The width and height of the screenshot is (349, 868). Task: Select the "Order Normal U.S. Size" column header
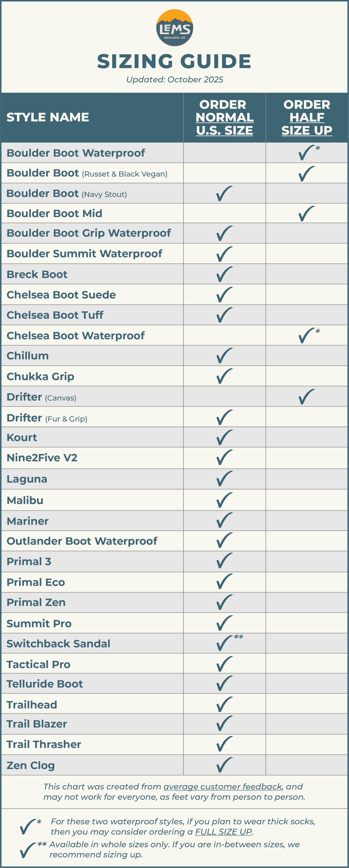click(224, 118)
